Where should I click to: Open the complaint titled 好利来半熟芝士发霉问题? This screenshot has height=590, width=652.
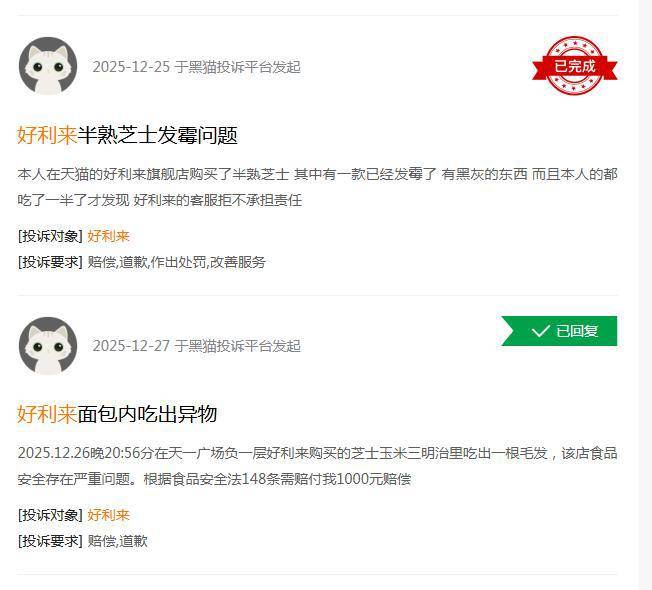pos(127,135)
